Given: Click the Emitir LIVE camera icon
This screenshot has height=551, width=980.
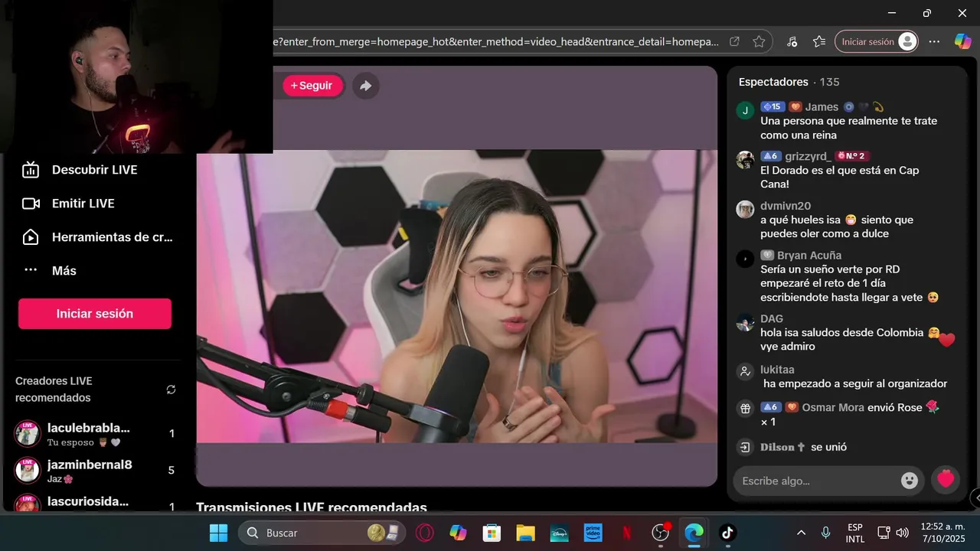Looking at the screenshot, I should (x=31, y=204).
